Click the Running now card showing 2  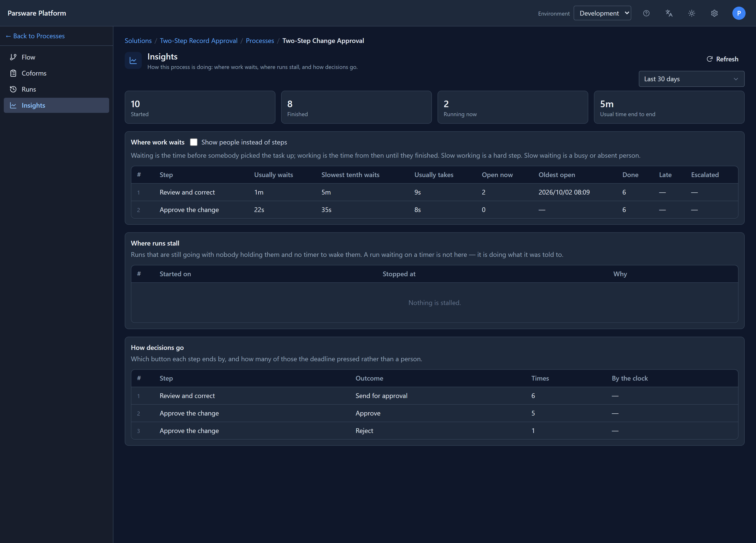[x=513, y=107]
